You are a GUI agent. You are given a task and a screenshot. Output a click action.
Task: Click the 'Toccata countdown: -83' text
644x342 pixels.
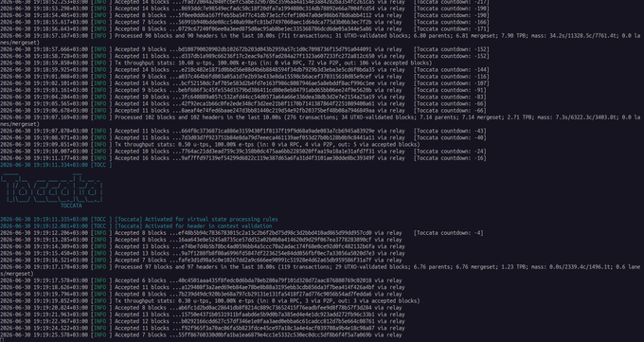point(450,97)
